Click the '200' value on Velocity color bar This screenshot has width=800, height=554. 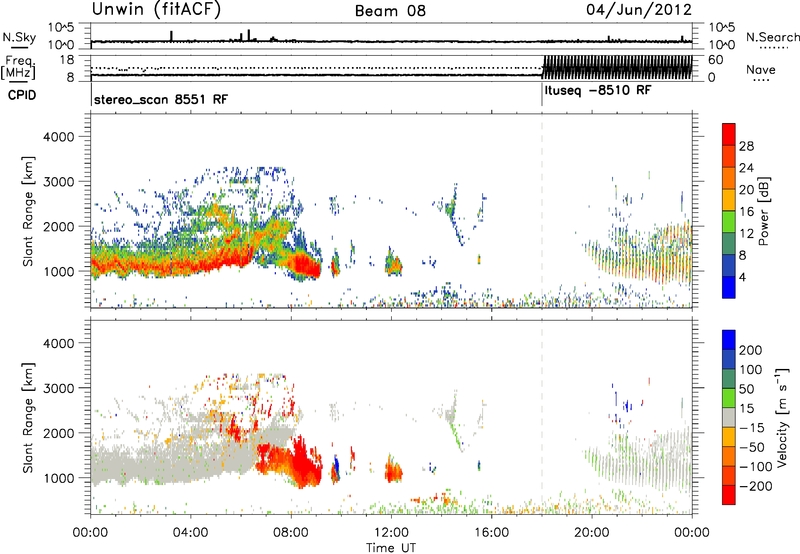coord(751,350)
